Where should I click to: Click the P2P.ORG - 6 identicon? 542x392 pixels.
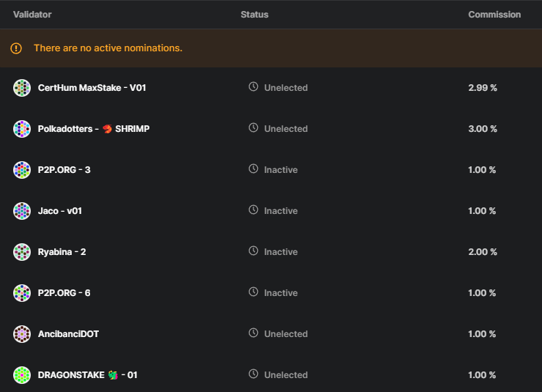(x=22, y=293)
